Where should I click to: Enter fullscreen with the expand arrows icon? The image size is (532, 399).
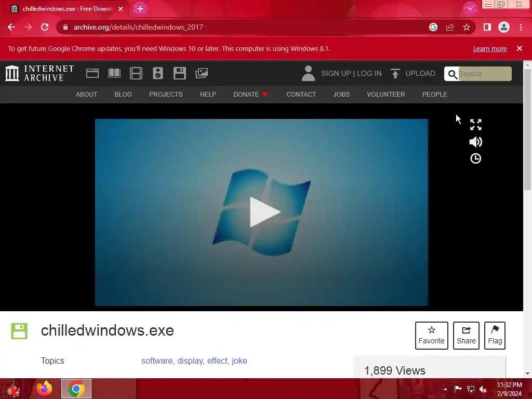click(x=476, y=125)
